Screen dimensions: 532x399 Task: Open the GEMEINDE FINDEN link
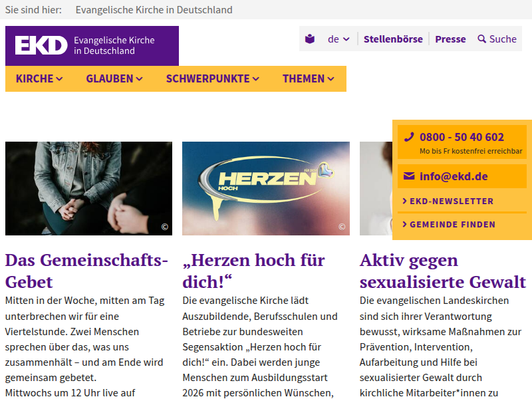(x=449, y=225)
